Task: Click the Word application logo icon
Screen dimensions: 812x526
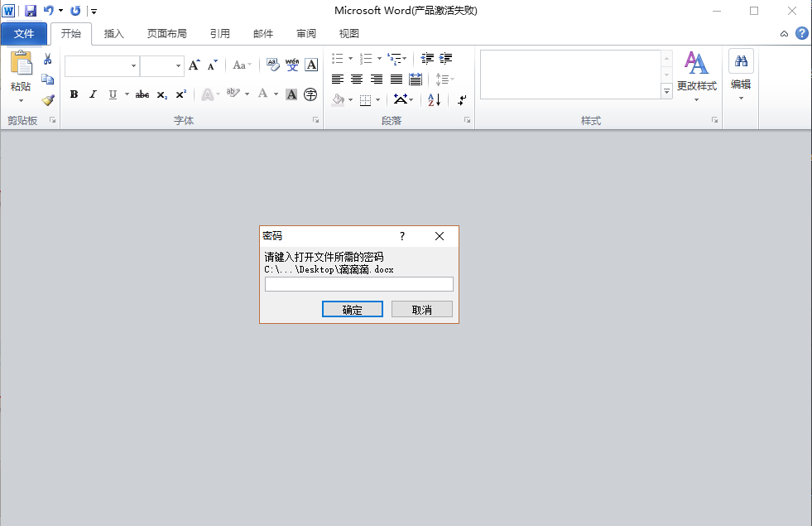Action: pyautogui.click(x=9, y=11)
